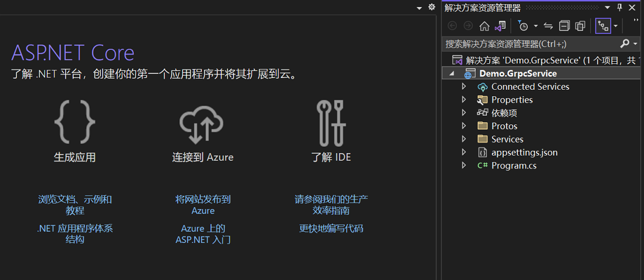Click the Connected Services cloud icon
644x280 pixels.
(x=482, y=87)
